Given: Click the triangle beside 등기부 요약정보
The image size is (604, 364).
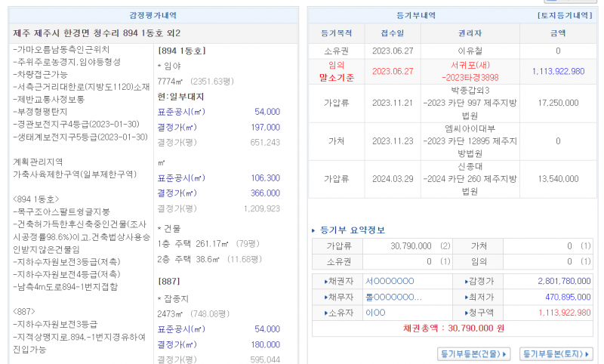Looking at the screenshot, I should coord(314,230).
